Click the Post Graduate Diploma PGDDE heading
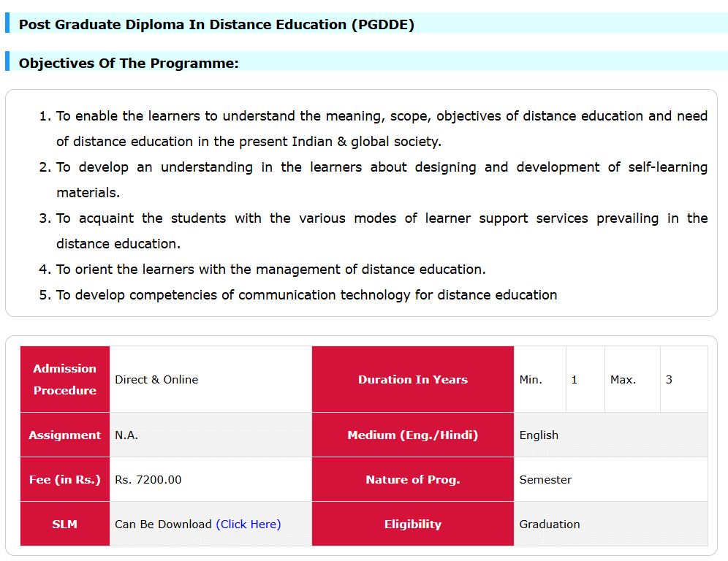 216,24
